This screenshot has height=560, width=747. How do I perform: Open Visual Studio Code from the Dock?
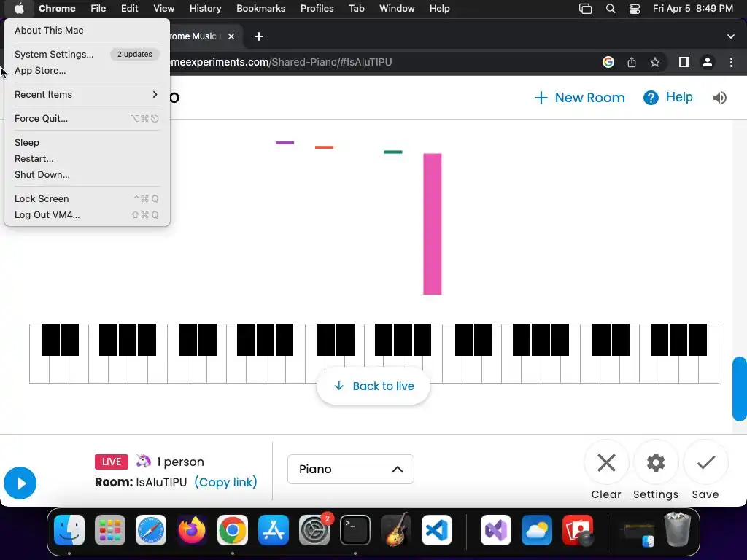pyautogui.click(x=437, y=530)
